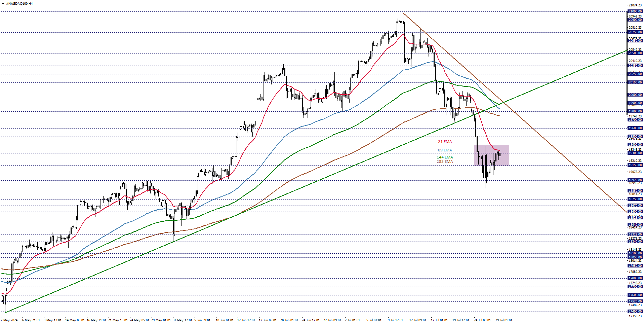Click the 18325.00 price level label

[635, 235]
